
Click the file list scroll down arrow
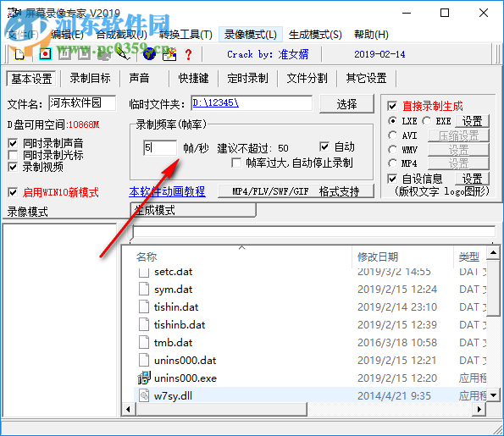click(493, 395)
